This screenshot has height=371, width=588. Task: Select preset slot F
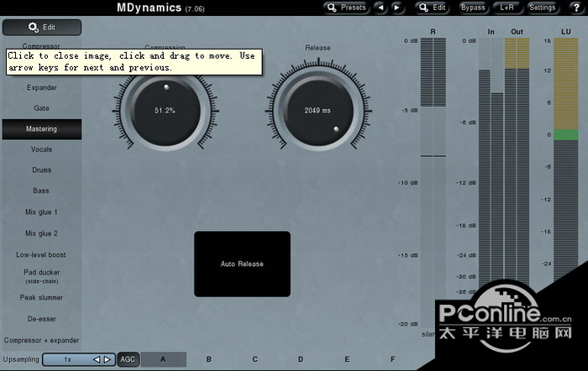(392, 359)
